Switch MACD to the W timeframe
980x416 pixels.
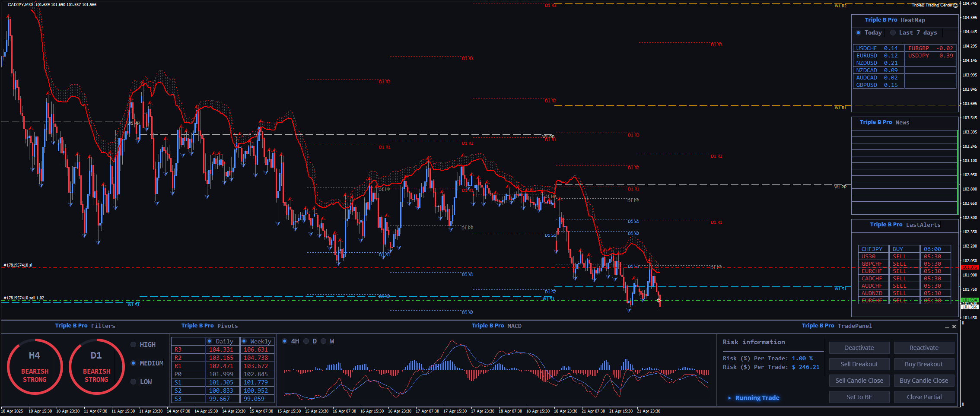point(323,341)
